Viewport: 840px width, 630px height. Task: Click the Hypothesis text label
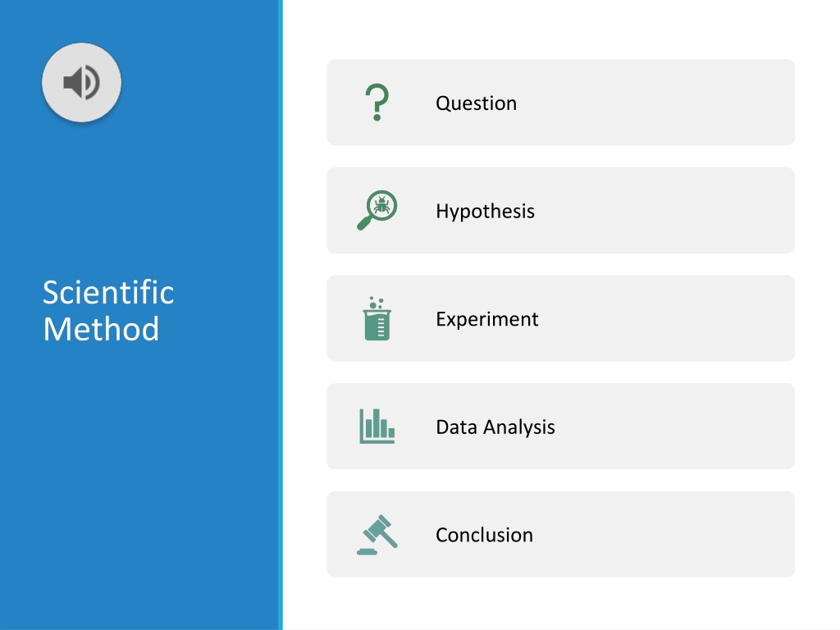click(485, 211)
